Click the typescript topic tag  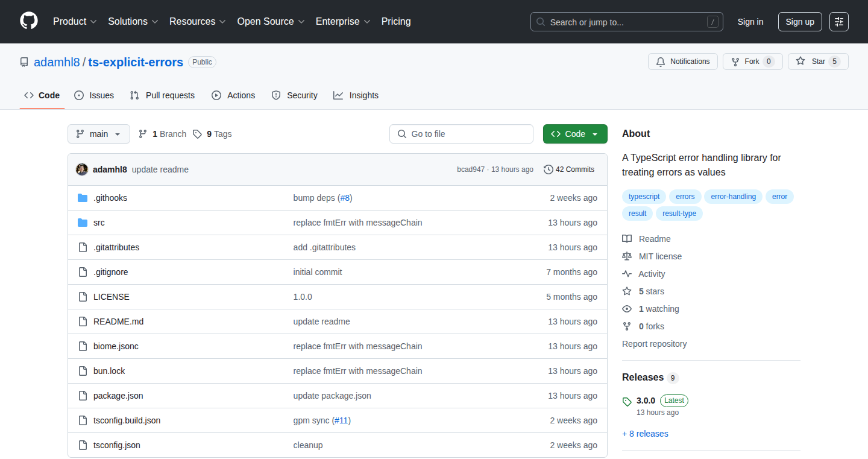(644, 197)
